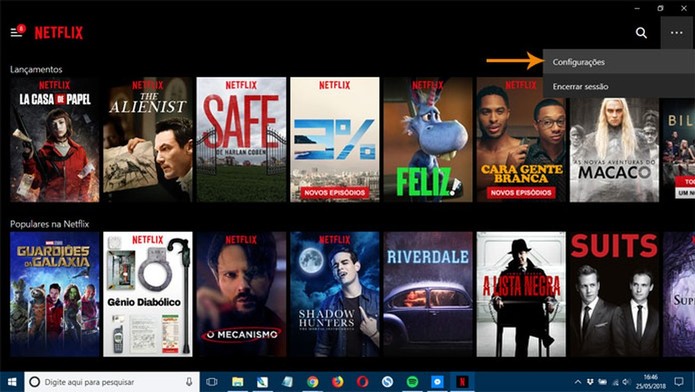Screen dimensions: 695x392
Task: Open La Casa de Papel poster
Action: coord(55,140)
